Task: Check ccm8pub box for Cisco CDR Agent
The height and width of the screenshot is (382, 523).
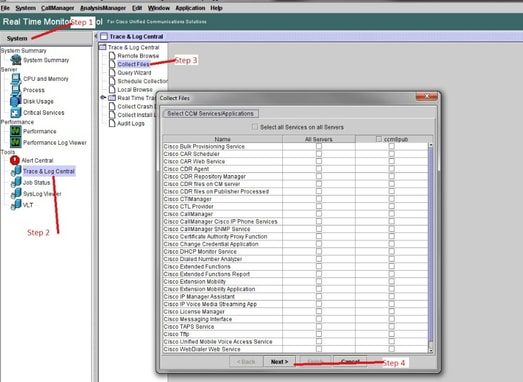Action: point(392,169)
